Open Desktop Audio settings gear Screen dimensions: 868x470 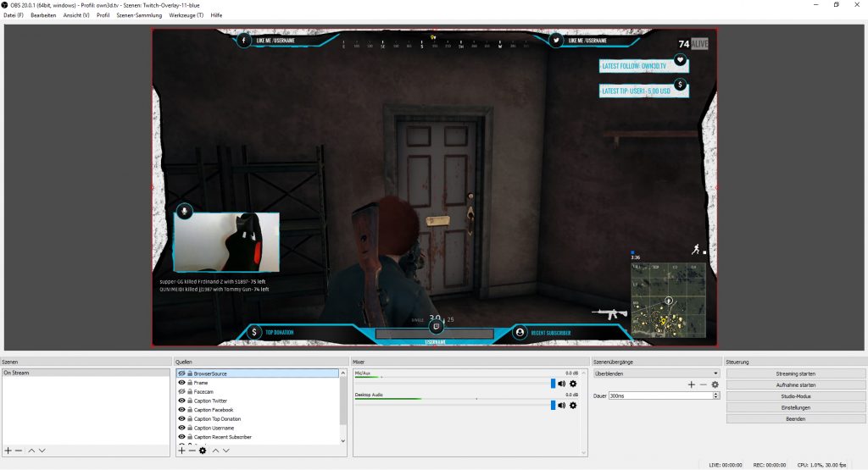[573, 406]
